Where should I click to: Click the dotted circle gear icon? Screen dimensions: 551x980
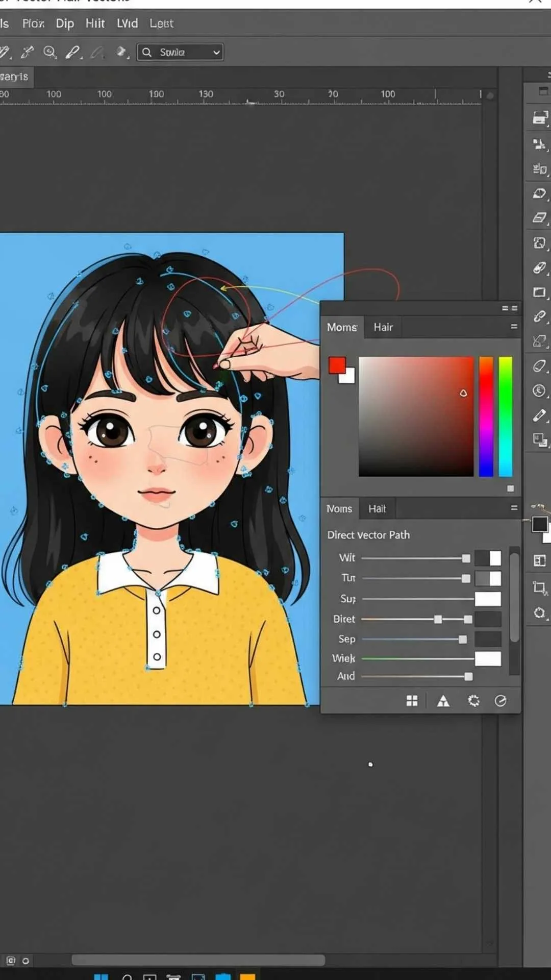coord(473,701)
